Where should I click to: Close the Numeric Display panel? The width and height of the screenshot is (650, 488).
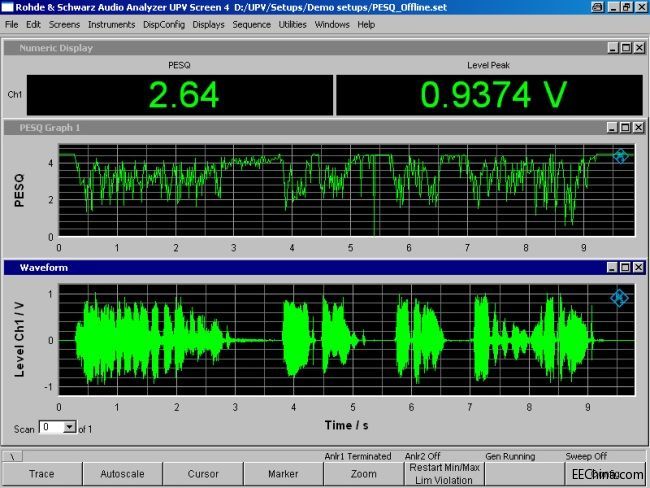tap(640, 48)
